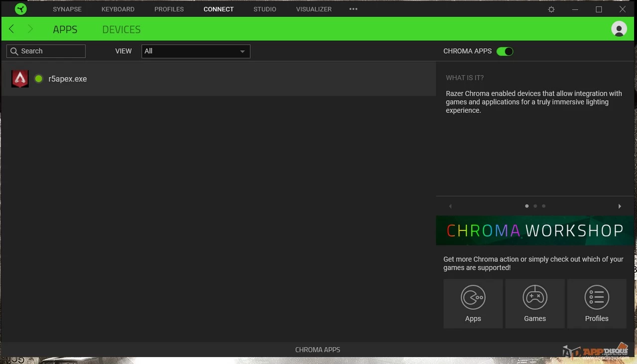This screenshot has height=364, width=637.
Task: Maximize the Razer Synapse window
Action: point(599,9)
